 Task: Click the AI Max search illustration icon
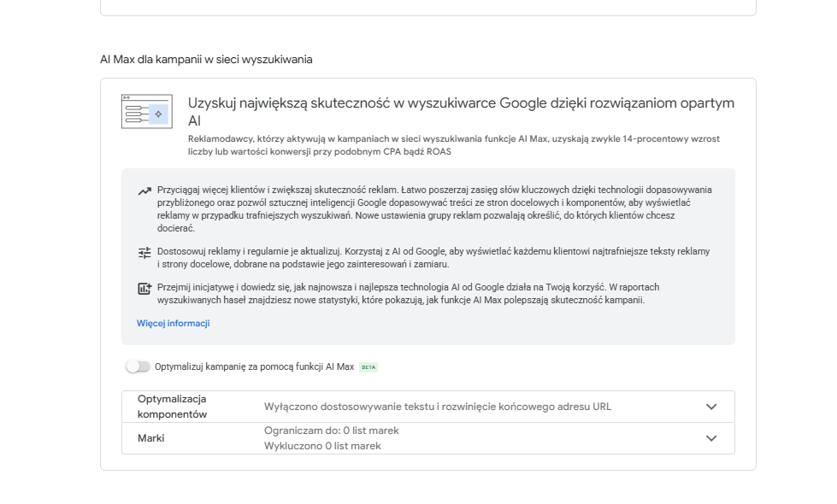coord(146,112)
